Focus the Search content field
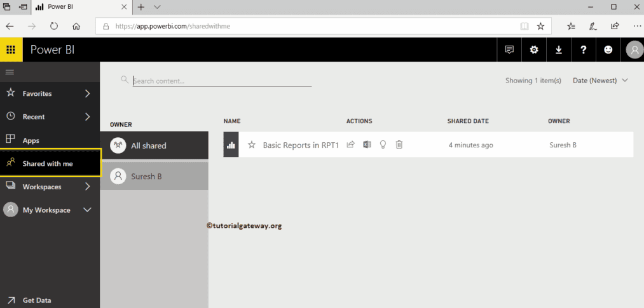The height and width of the screenshot is (308, 644). tap(222, 81)
